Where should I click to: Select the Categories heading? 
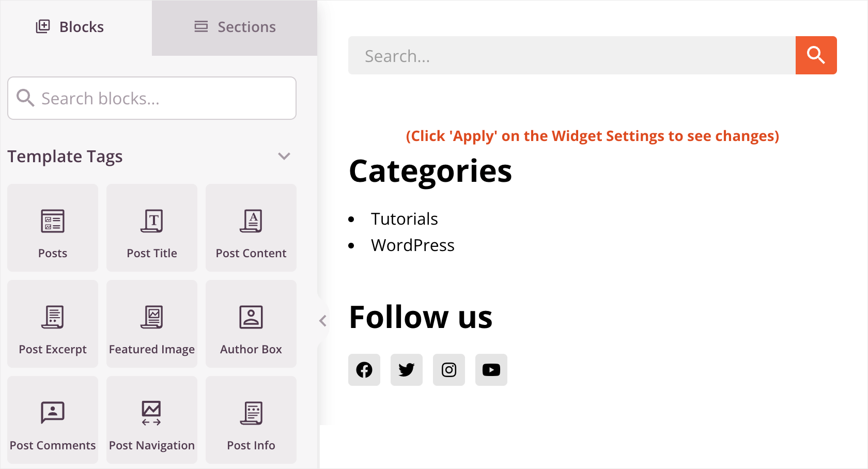[x=430, y=171]
